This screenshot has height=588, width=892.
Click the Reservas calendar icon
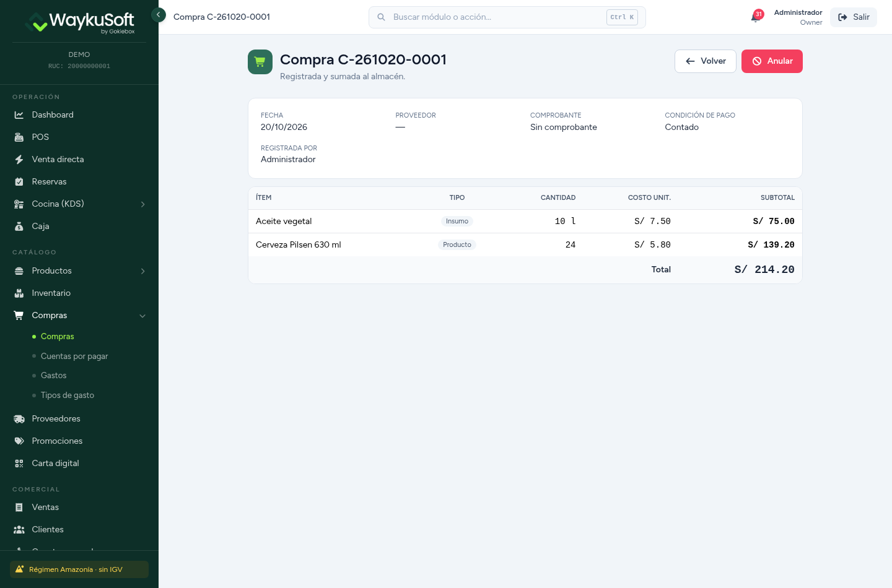pyautogui.click(x=19, y=182)
